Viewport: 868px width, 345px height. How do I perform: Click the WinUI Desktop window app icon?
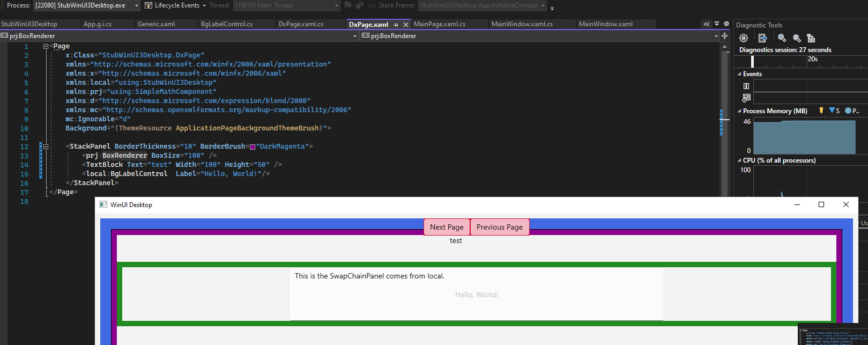tap(103, 204)
